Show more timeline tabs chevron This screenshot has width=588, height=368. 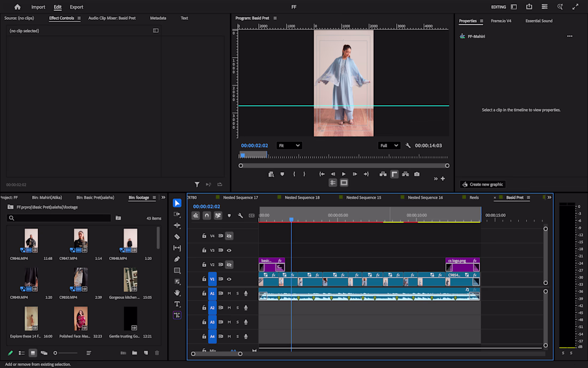(x=550, y=197)
